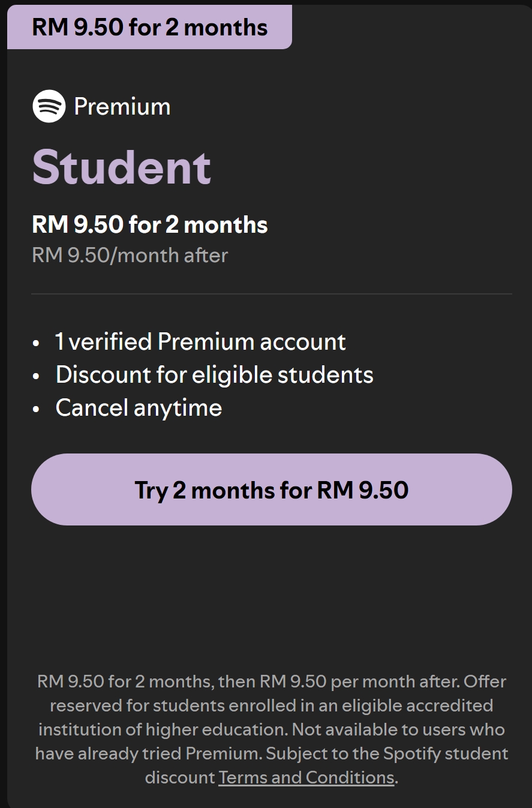Click the bullet dot before "Cancel anytime"
Viewport: 532px width, 808px height.
(x=37, y=409)
